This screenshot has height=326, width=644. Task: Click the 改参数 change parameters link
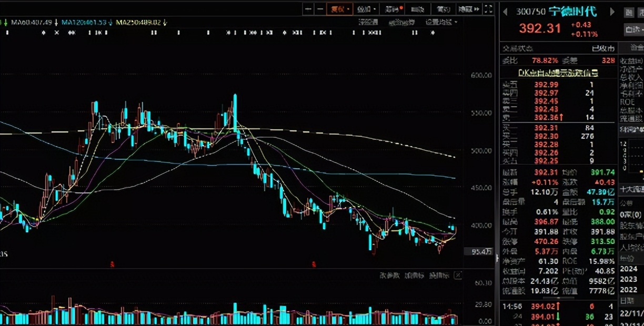(x=389, y=276)
